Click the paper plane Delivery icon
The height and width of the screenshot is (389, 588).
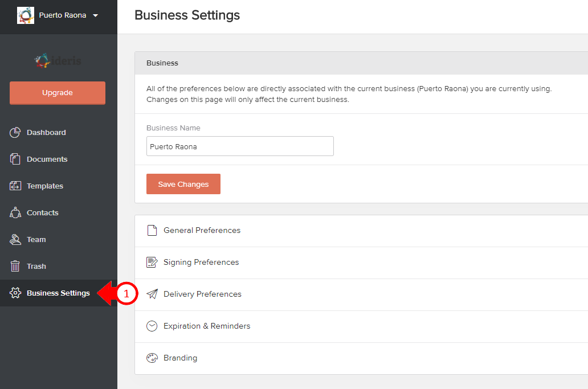click(152, 294)
